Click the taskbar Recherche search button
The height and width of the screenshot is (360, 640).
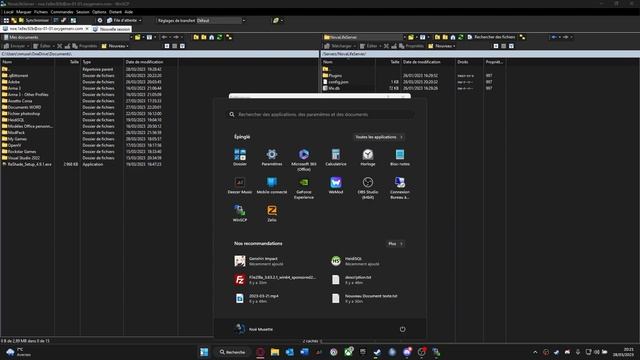[x=232, y=352]
